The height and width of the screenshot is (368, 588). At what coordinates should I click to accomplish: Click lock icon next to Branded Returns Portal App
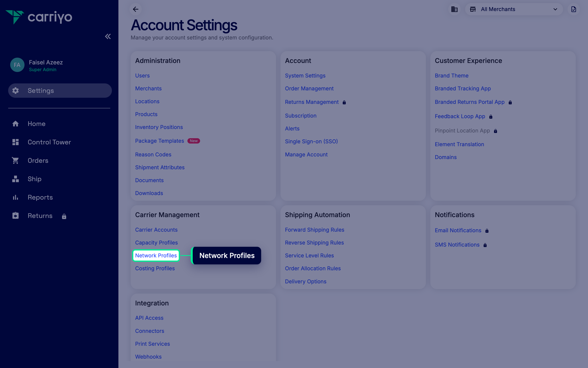point(510,102)
